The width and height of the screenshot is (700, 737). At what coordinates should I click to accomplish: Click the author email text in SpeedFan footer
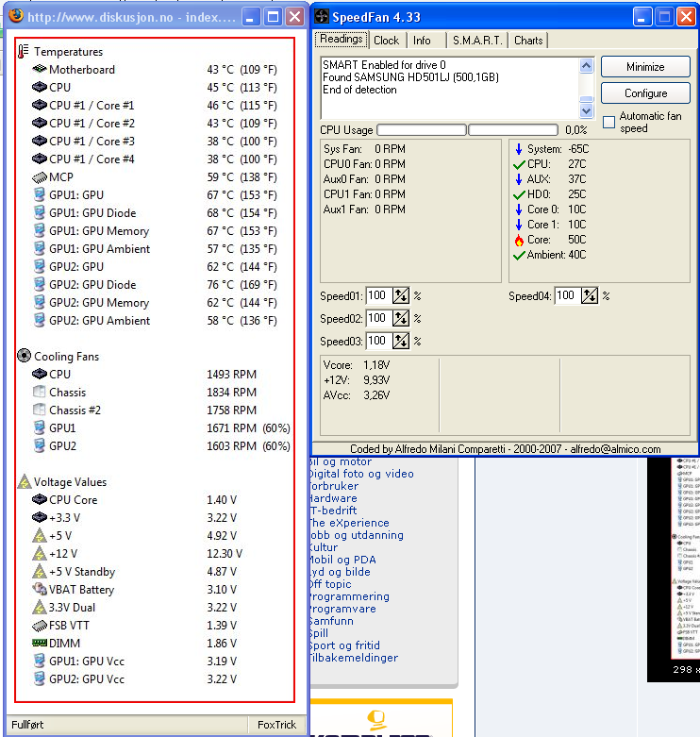tap(615, 449)
